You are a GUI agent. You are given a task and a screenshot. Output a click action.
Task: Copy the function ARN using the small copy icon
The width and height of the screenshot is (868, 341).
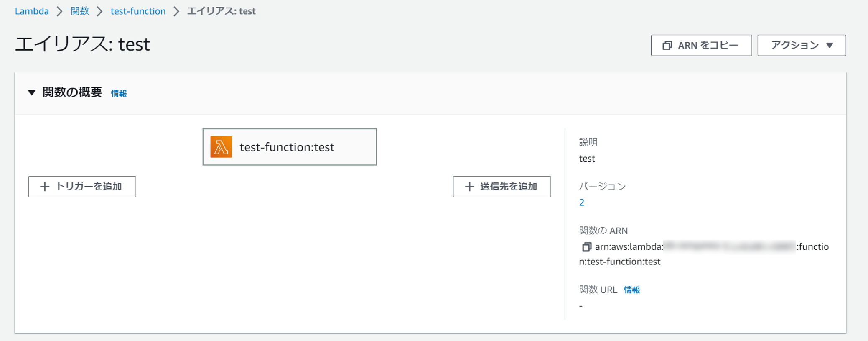point(586,247)
